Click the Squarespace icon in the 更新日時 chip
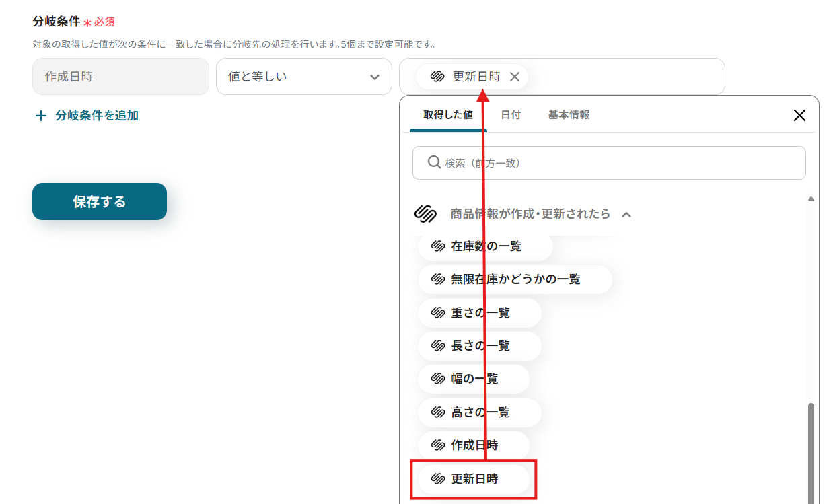This screenshot has width=831, height=504. (x=437, y=77)
